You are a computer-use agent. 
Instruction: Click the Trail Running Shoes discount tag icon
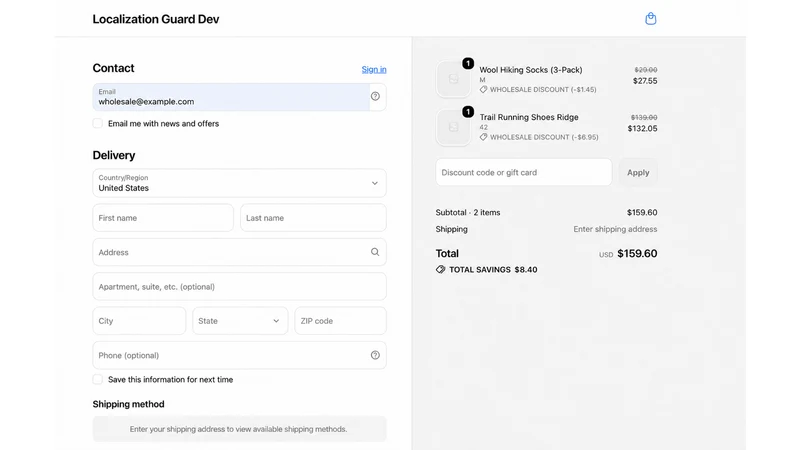(483, 137)
